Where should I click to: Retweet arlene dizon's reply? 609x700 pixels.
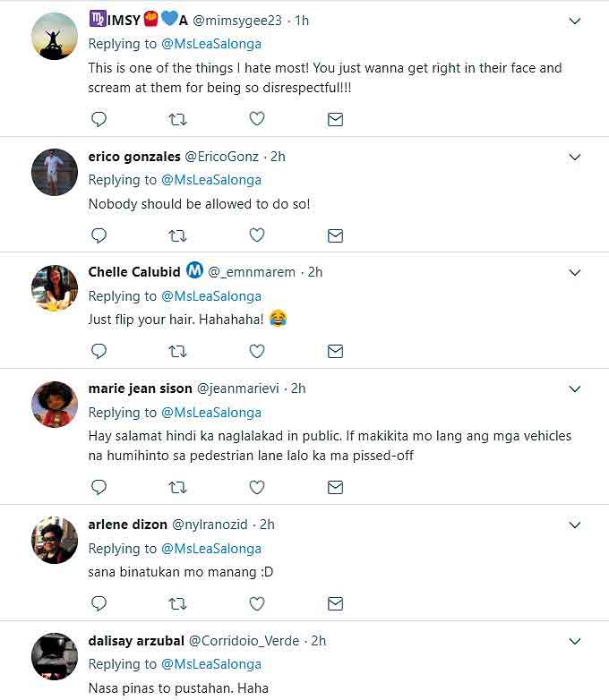tap(177, 604)
